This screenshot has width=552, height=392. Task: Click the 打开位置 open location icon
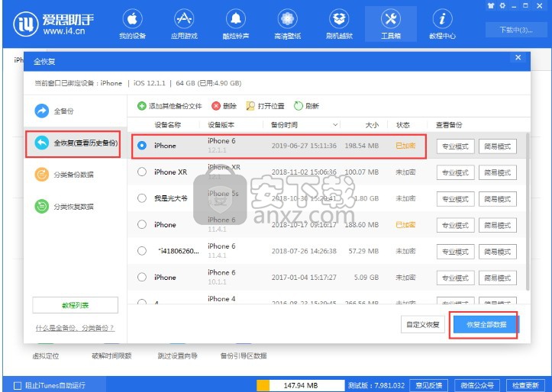pos(250,106)
